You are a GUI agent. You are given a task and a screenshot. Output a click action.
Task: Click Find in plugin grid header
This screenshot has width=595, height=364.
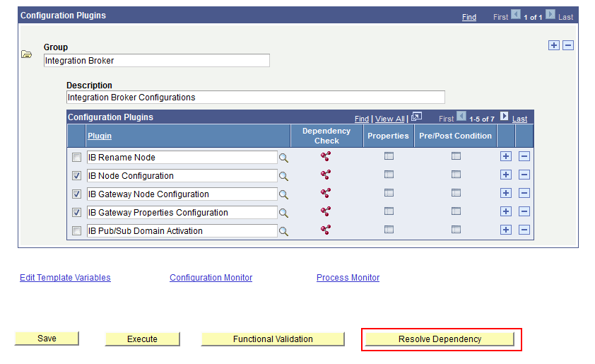pyautogui.click(x=362, y=119)
